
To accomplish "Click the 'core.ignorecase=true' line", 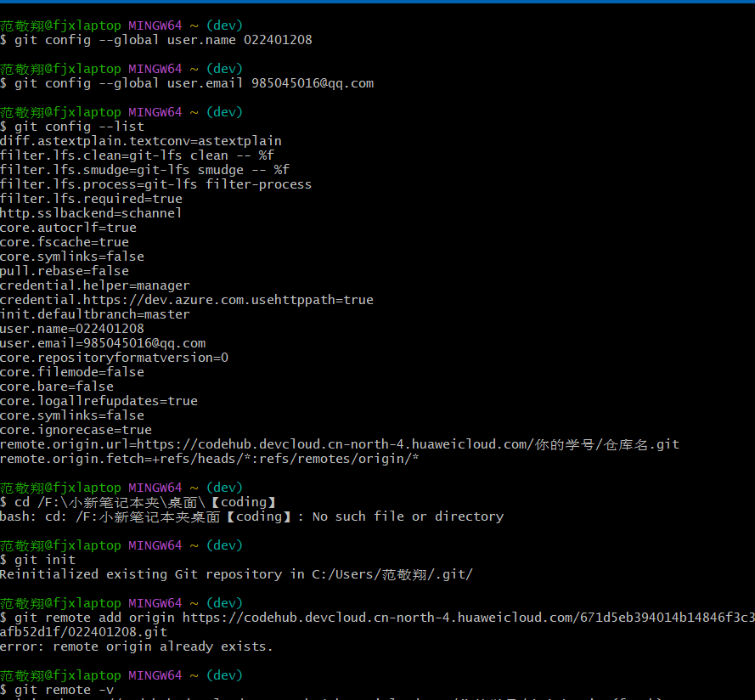I will point(76,430).
